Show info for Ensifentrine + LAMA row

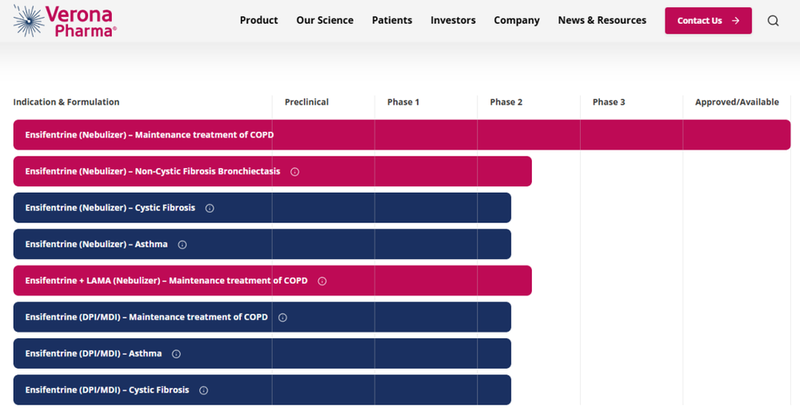(x=322, y=281)
